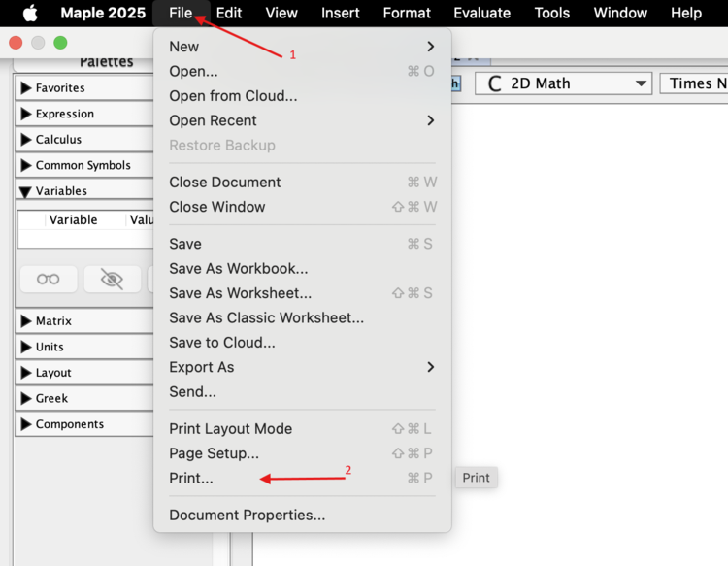
Task: Expand the Matrix palette triangle
Action: tap(27, 321)
